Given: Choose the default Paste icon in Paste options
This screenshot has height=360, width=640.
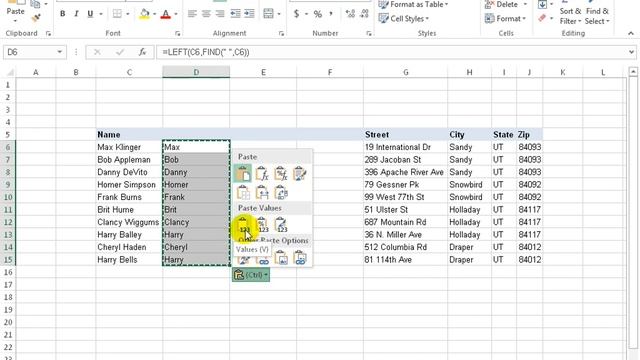Looking at the screenshot, I should pyautogui.click(x=243, y=173).
